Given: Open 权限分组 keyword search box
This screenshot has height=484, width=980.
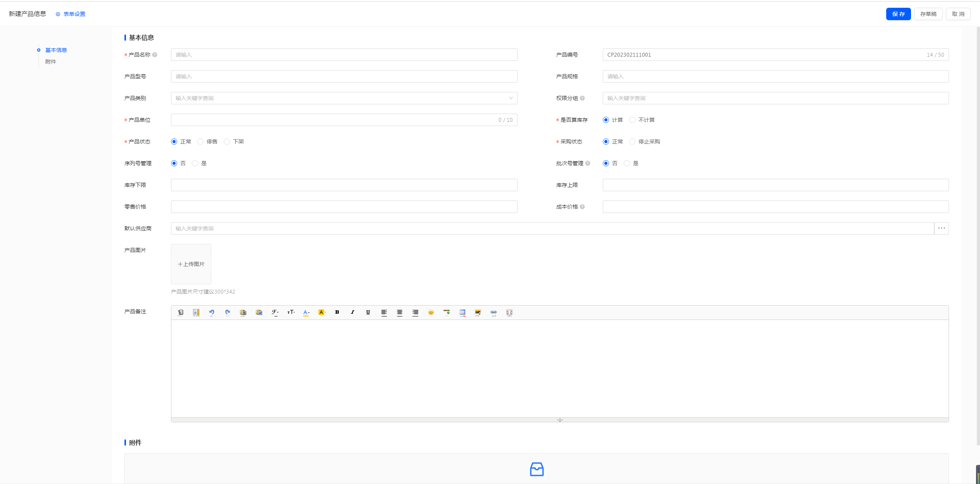Looking at the screenshot, I should tap(775, 98).
